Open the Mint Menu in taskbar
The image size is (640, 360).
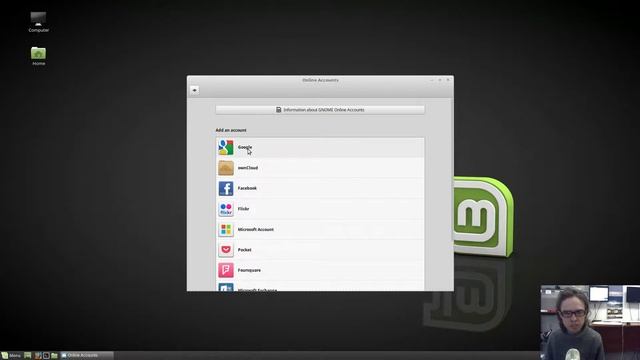[11, 356]
